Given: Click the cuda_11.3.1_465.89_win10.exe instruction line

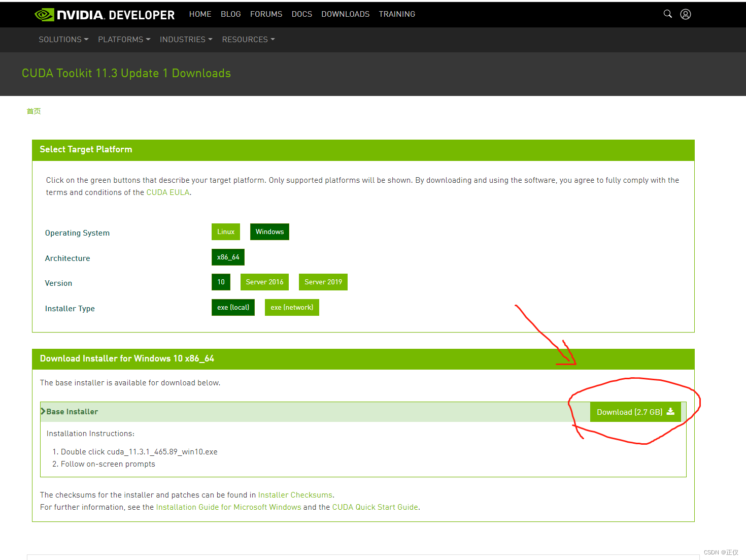Looking at the screenshot, I should 139,452.
